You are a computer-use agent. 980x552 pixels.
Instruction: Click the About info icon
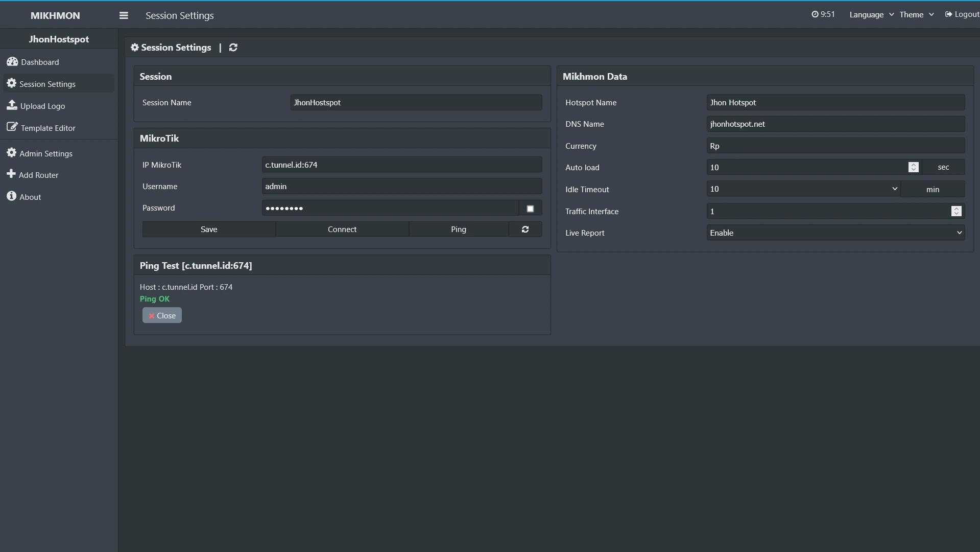click(12, 196)
